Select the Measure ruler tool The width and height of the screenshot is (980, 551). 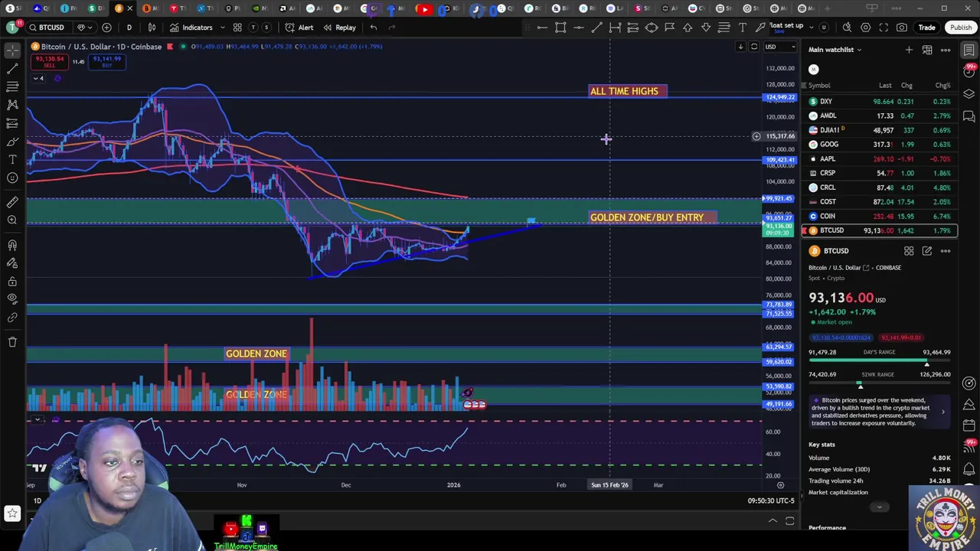(x=12, y=202)
